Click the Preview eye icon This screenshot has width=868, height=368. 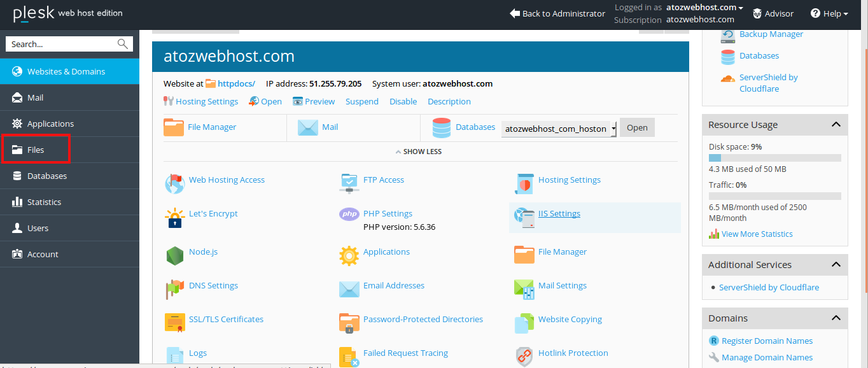pos(298,101)
